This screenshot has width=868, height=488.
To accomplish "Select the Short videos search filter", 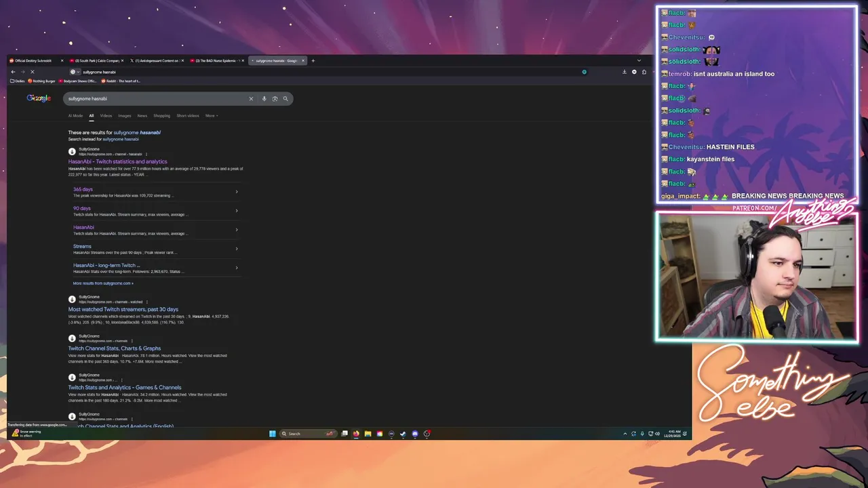I will coord(188,116).
